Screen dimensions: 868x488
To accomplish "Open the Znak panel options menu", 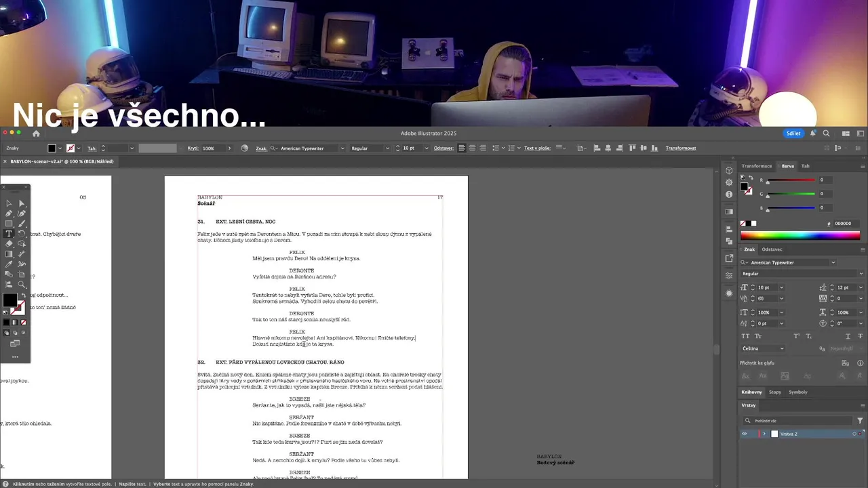I will click(863, 249).
